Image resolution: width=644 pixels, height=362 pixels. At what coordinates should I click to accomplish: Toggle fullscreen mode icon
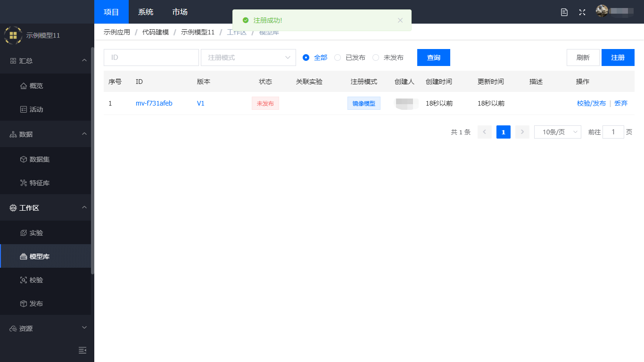tap(582, 12)
